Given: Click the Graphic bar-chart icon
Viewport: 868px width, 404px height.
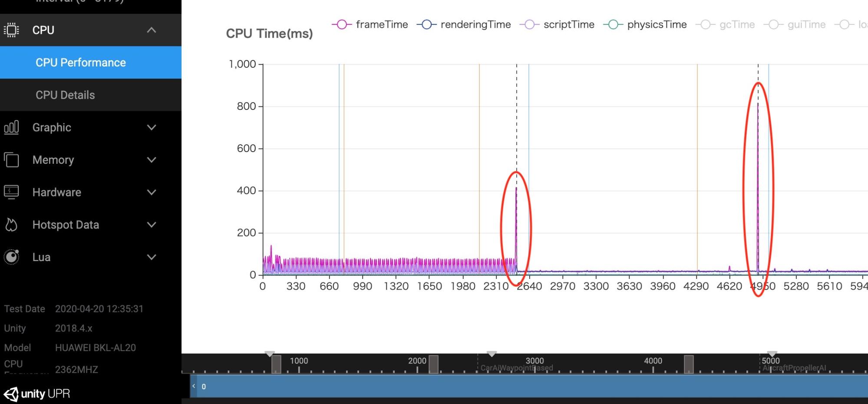Looking at the screenshot, I should tap(11, 127).
